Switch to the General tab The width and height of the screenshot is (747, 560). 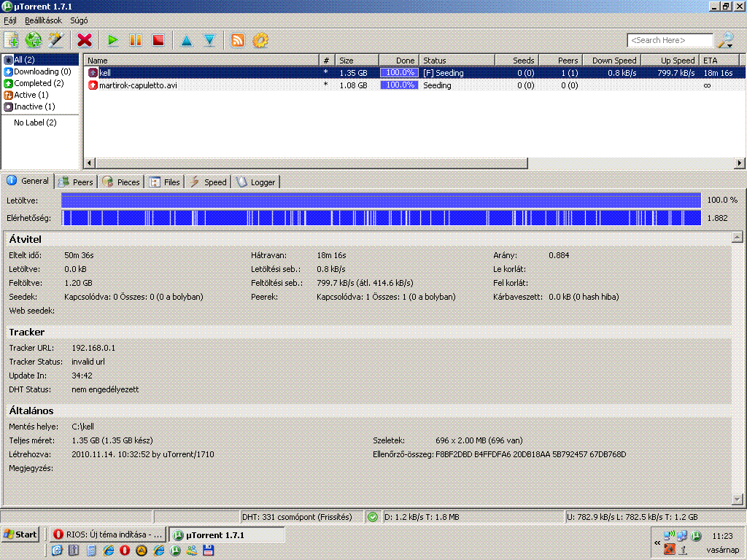pos(28,181)
